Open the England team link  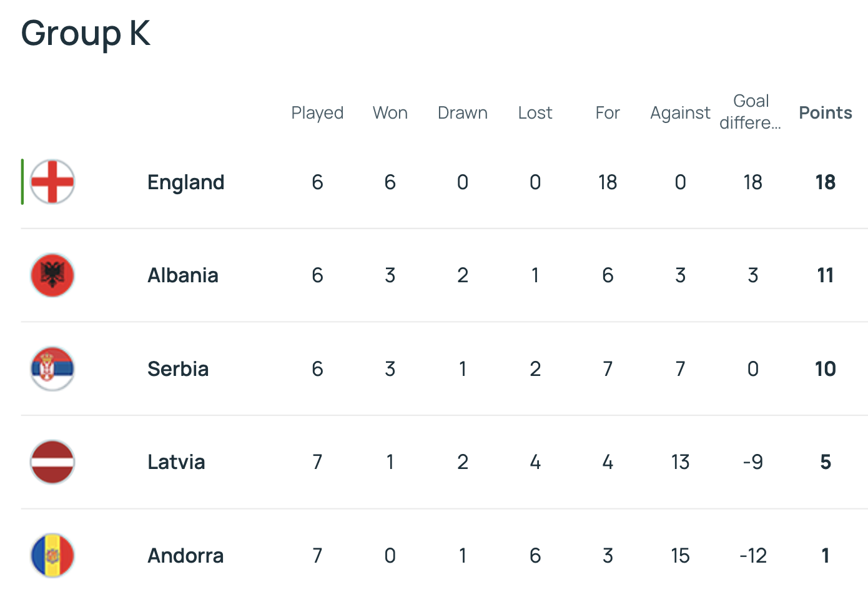185,182
